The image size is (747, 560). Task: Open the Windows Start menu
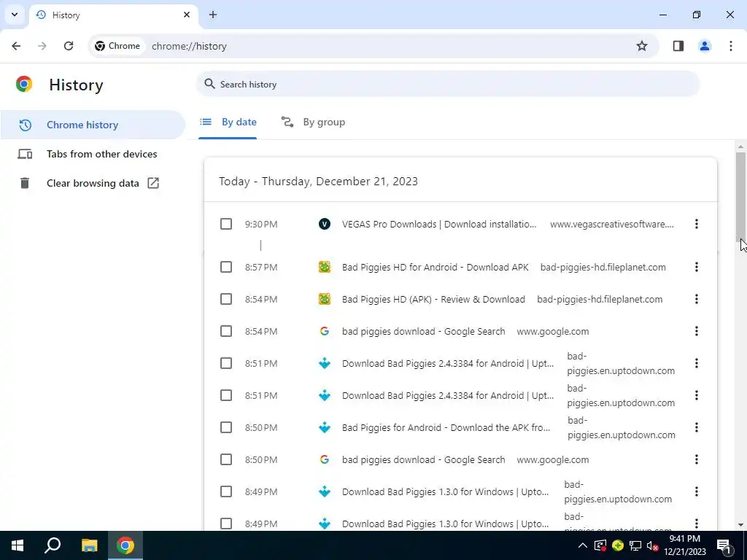tap(18, 545)
